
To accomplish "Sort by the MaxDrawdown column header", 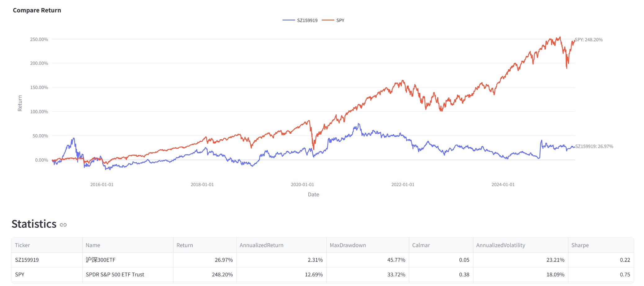I will [x=348, y=245].
